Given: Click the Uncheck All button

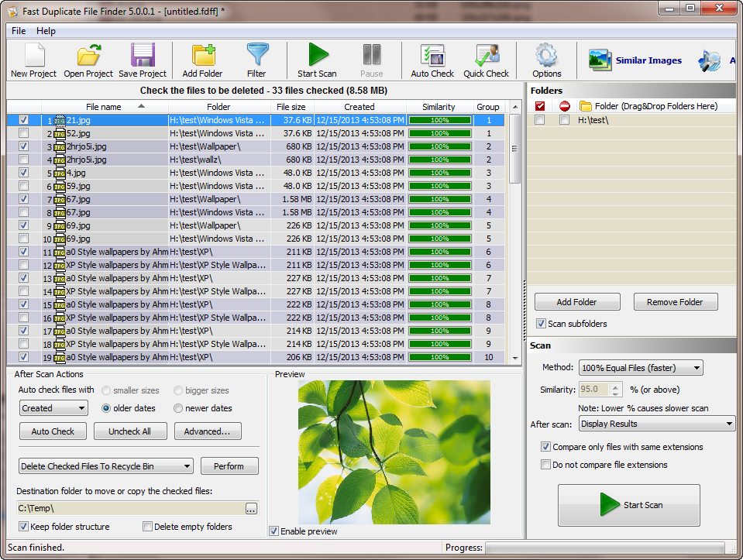Looking at the screenshot, I should (129, 431).
